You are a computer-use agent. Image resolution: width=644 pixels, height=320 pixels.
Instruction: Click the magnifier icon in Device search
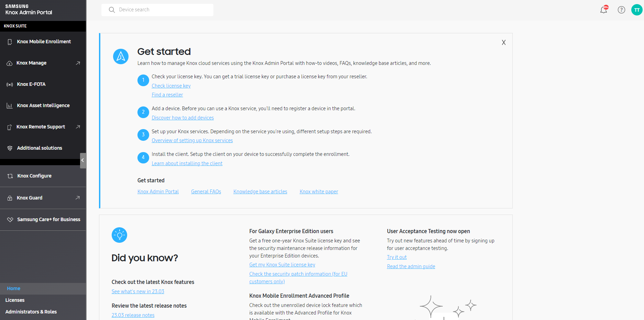coord(112,10)
